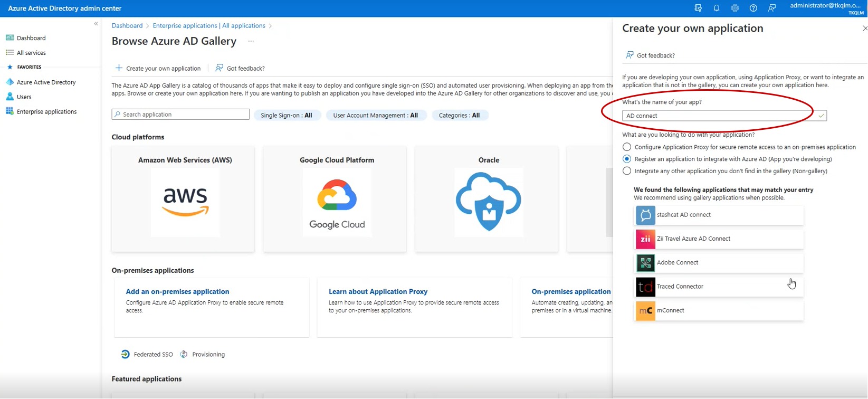
Task: Click Create your own application button
Action: (158, 68)
